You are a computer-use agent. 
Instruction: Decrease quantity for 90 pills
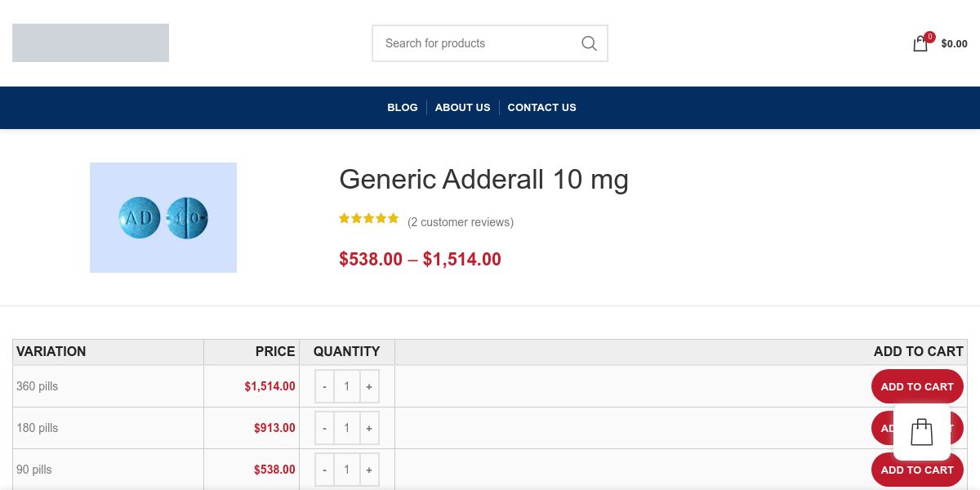(x=324, y=470)
